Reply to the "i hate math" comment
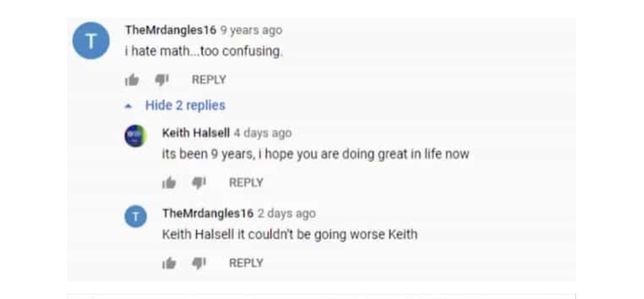 pos(209,80)
